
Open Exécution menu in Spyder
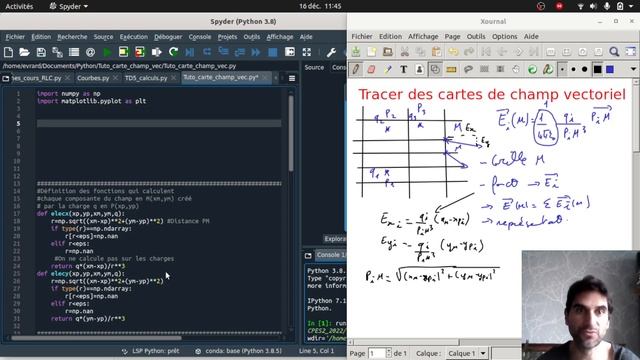(x=133, y=37)
